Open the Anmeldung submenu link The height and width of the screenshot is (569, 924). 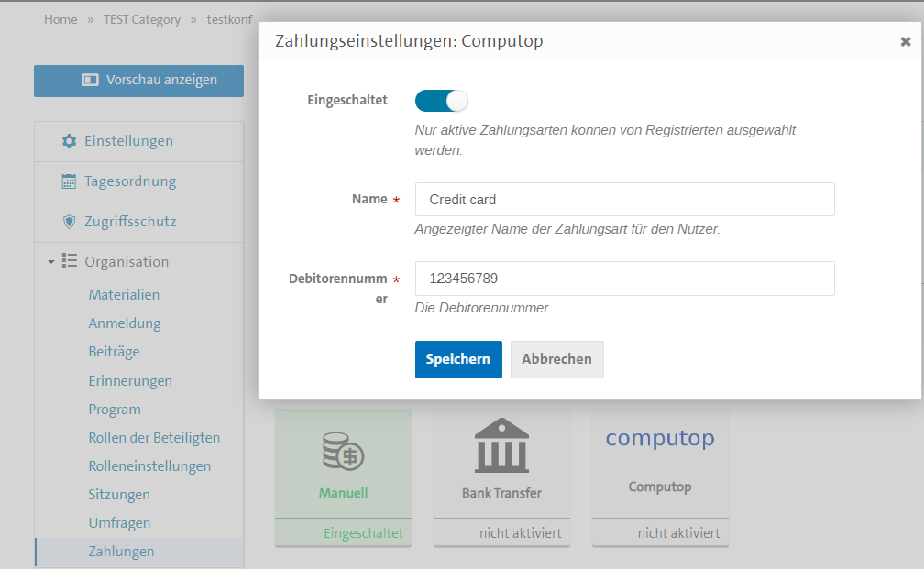[x=125, y=323]
